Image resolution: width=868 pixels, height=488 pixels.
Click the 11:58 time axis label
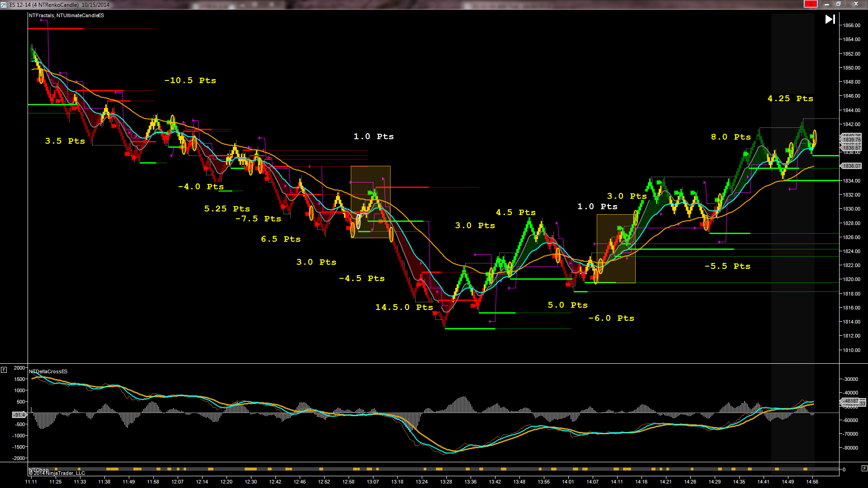[x=153, y=482]
